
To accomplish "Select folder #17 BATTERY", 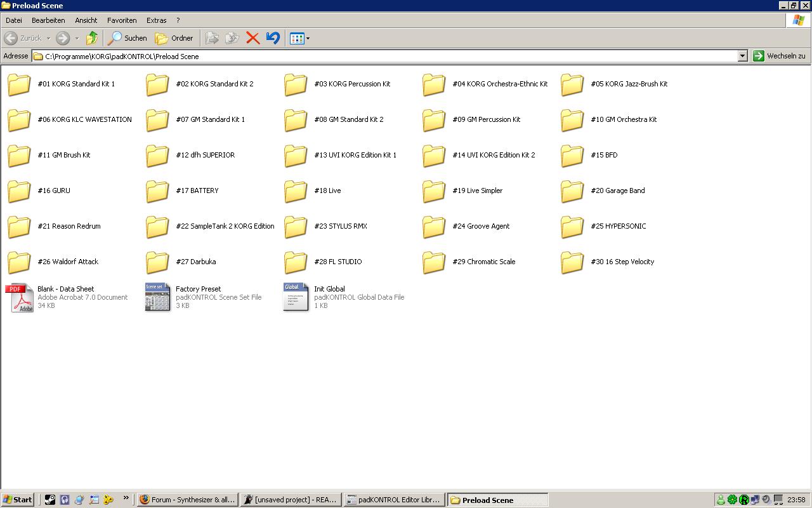I will point(182,190).
